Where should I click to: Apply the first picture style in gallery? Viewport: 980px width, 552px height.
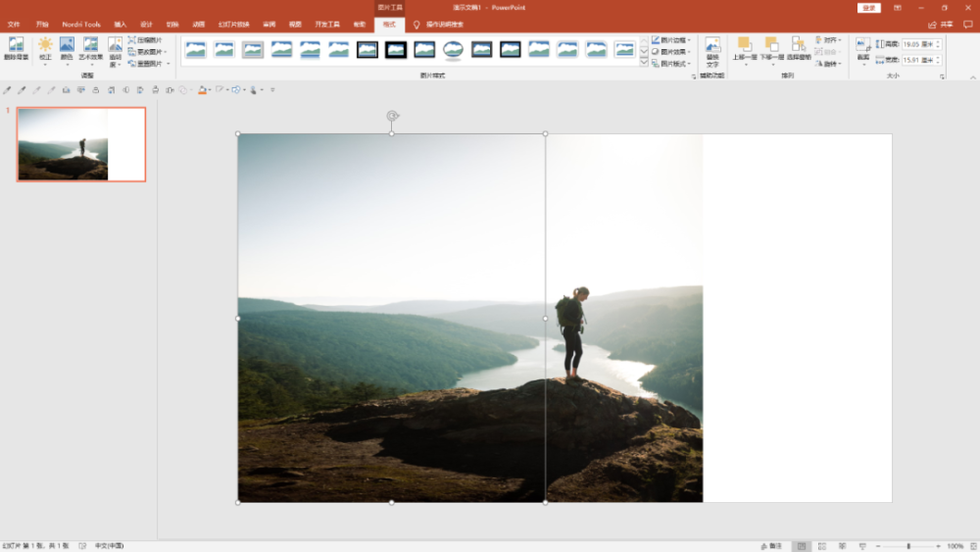196,49
